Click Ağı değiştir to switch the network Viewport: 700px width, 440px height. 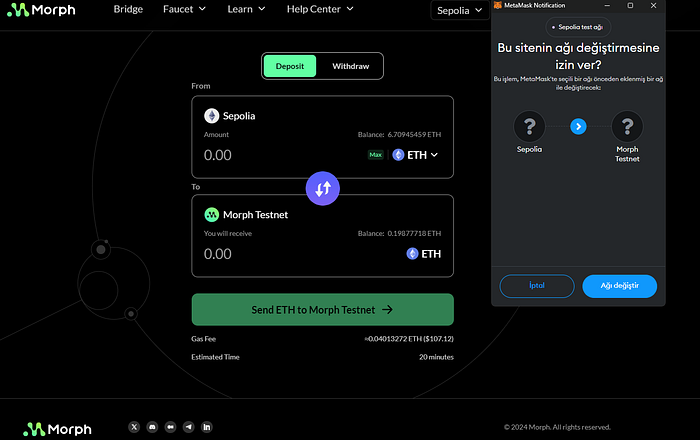(x=620, y=286)
